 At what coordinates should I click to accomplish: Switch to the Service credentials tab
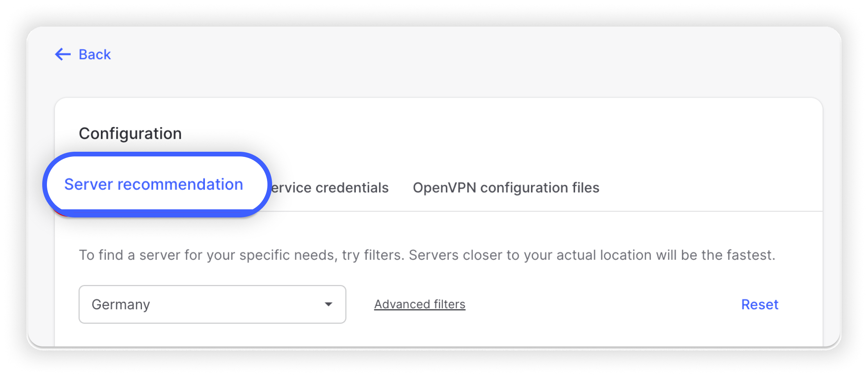tap(330, 188)
